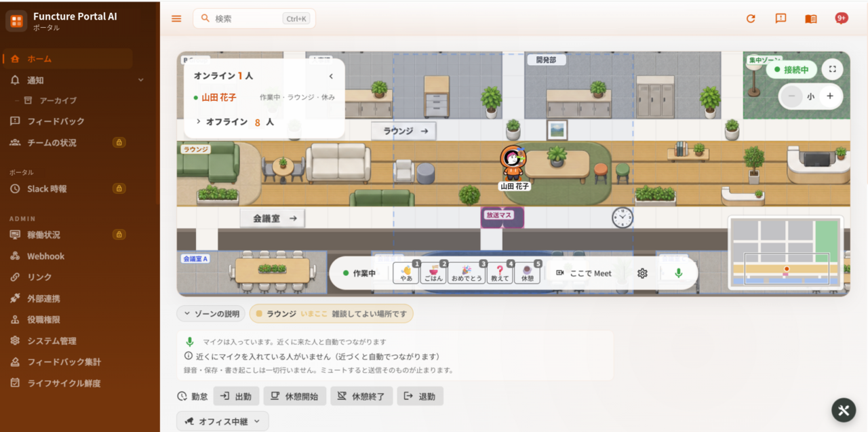The width and height of the screenshot is (868, 432).
Task: Send the やあ wave reaction
Action: [406, 273]
